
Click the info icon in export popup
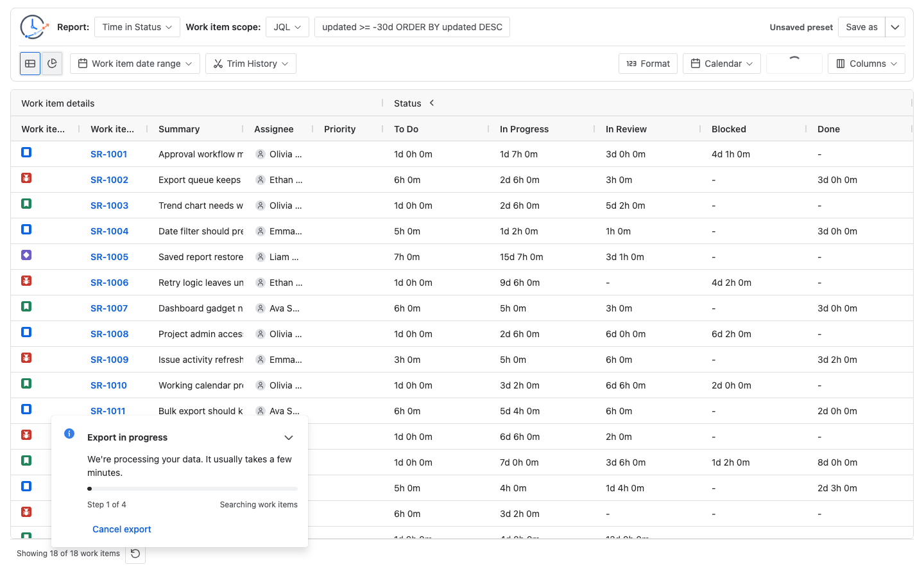click(x=69, y=433)
